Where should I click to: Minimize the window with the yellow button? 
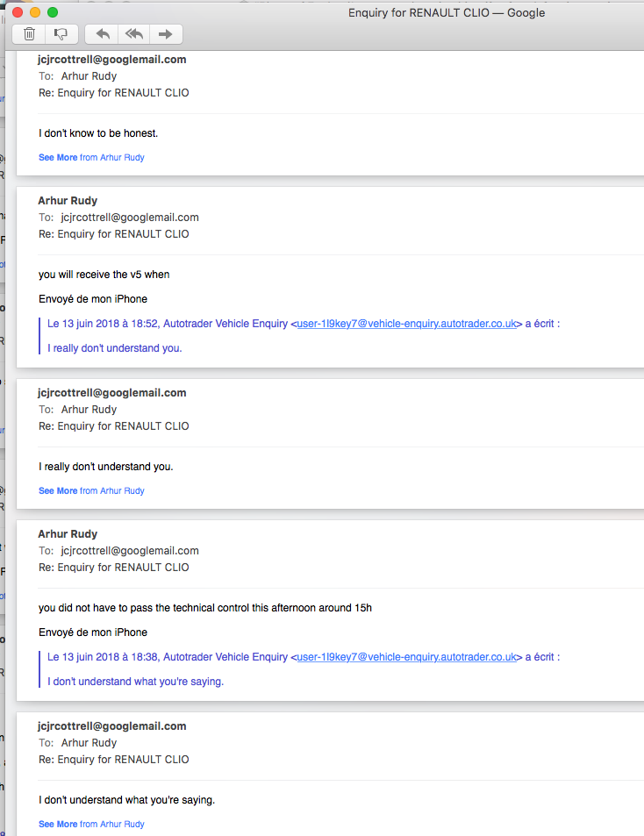click(x=35, y=12)
